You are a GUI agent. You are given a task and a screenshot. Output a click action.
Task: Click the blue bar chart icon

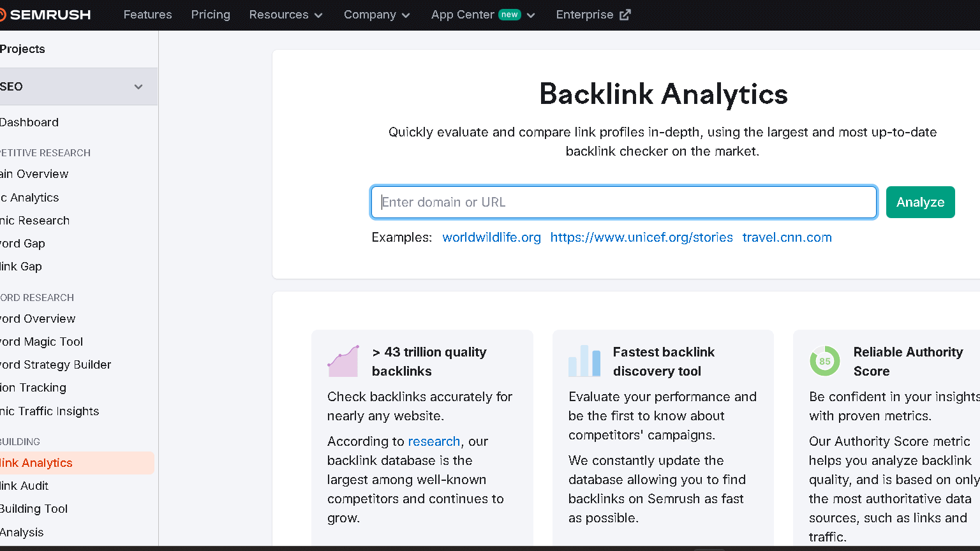584,361
